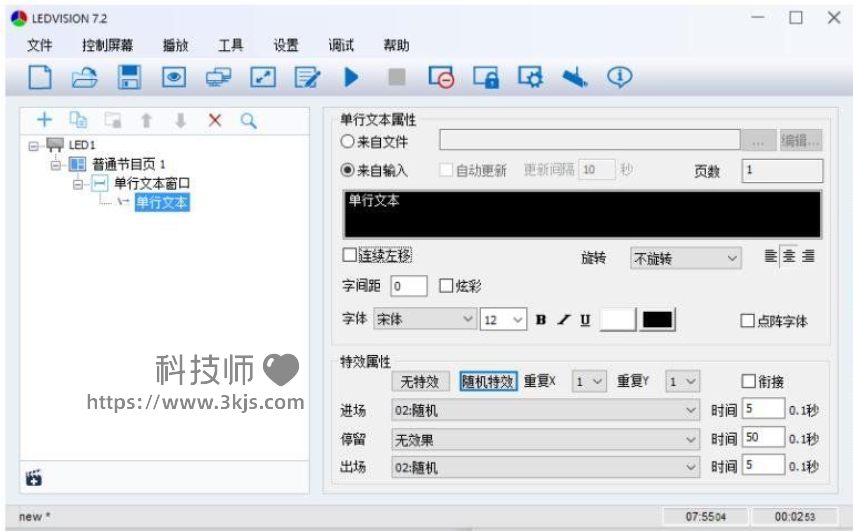This screenshot has width=853, height=531.
Task: Open the font size dropdown showing 12
Action: point(503,319)
